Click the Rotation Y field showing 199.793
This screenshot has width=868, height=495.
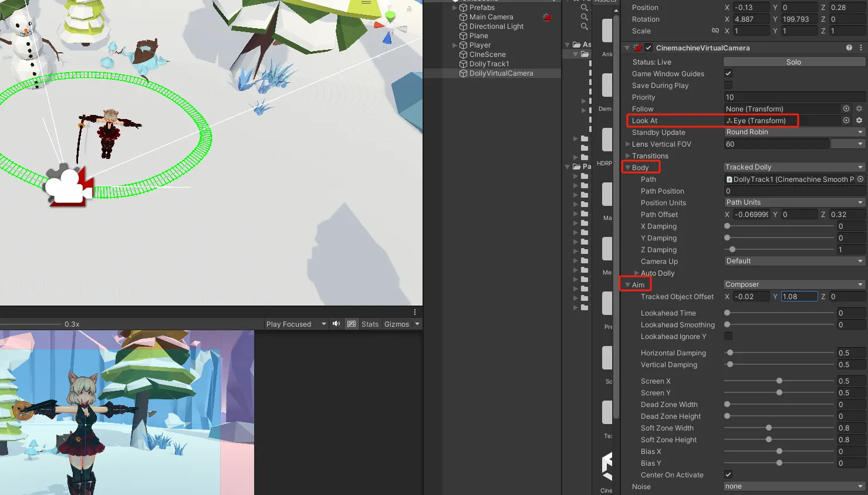799,19
